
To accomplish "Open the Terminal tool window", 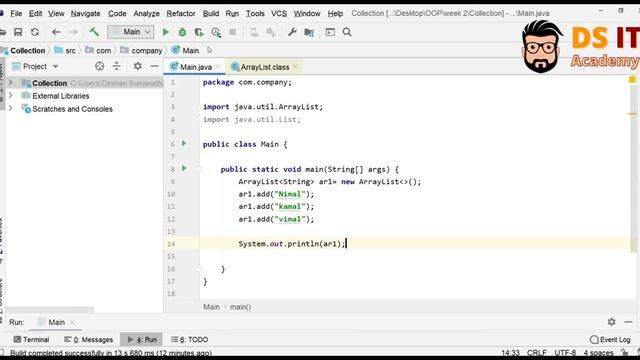I will 31,340.
